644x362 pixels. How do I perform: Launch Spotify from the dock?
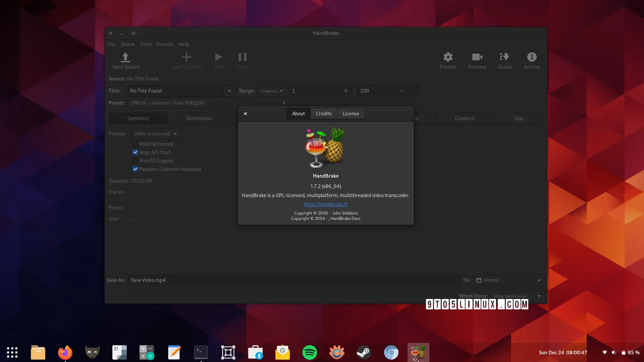pyautogui.click(x=310, y=352)
